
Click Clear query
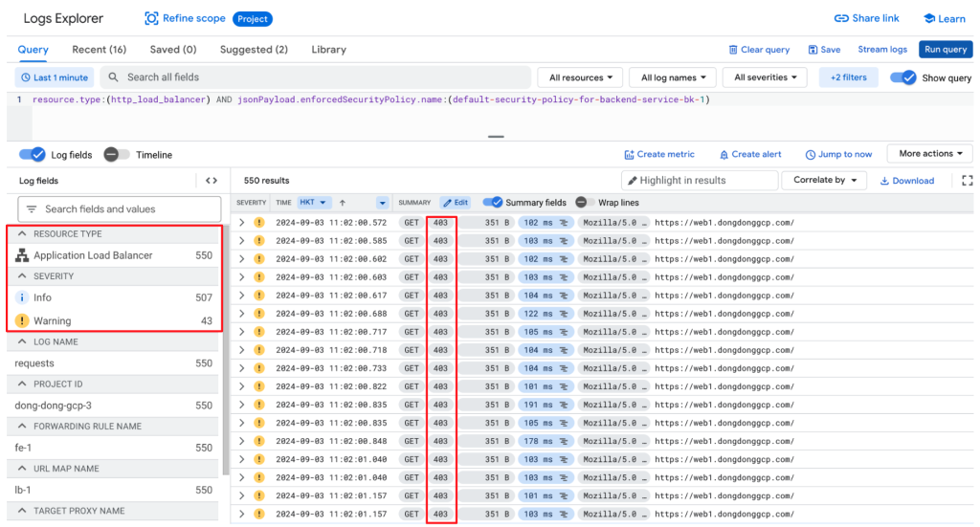[759, 50]
